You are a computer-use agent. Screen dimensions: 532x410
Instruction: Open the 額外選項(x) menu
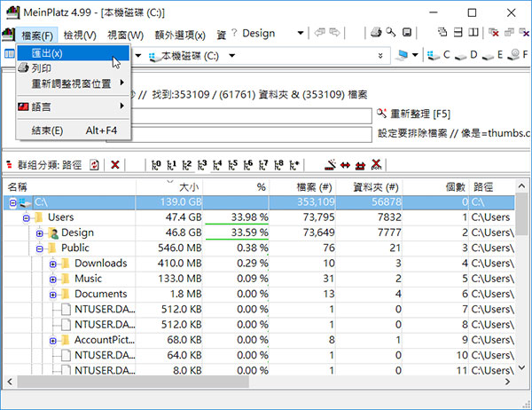click(180, 35)
